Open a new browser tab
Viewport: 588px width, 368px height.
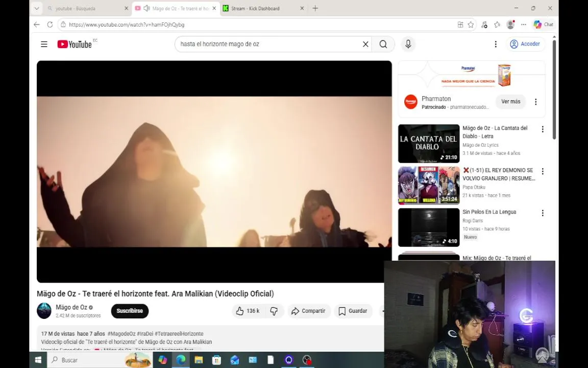[x=315, y=8]
